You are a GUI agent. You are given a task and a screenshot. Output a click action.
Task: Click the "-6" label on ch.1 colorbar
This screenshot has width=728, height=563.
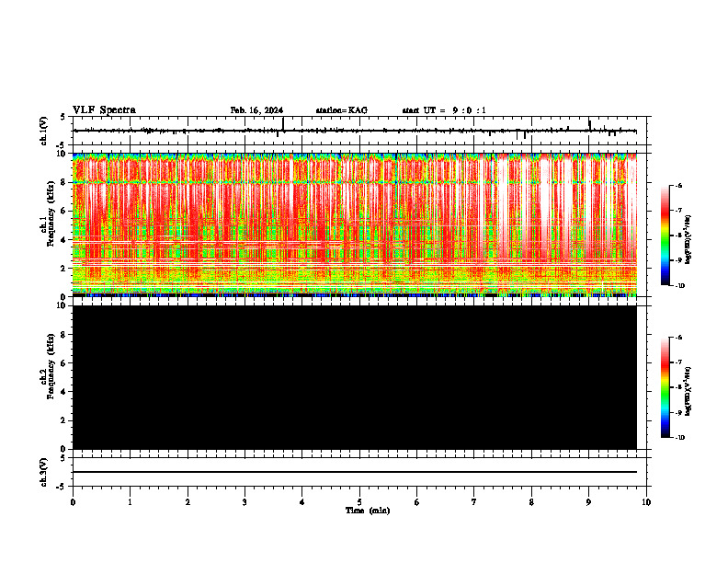[679, 185]
